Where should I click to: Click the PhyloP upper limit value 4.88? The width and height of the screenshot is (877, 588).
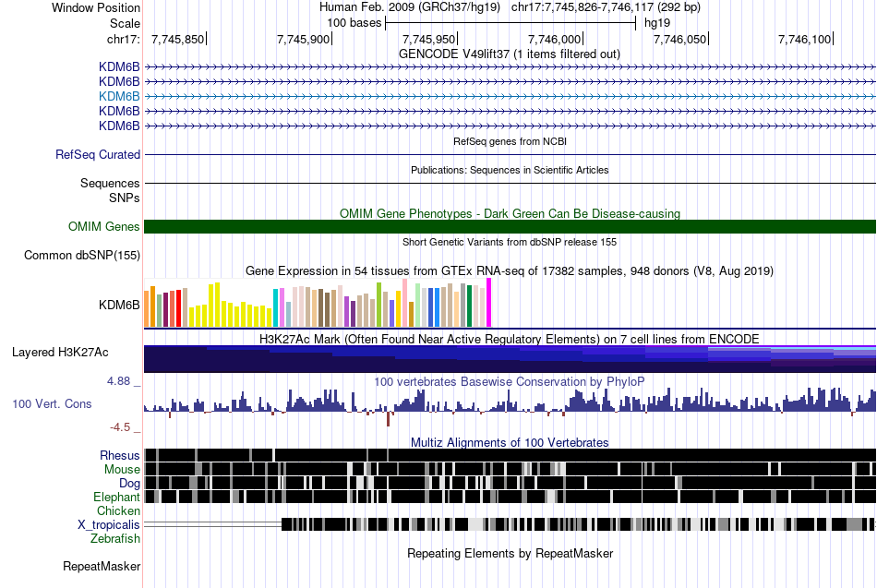click(118, 381)
